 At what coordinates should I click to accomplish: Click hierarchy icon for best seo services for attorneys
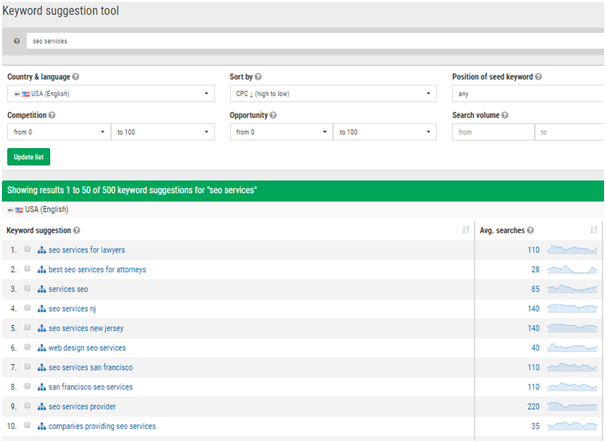pyautogui.click(x=41, y=269)
